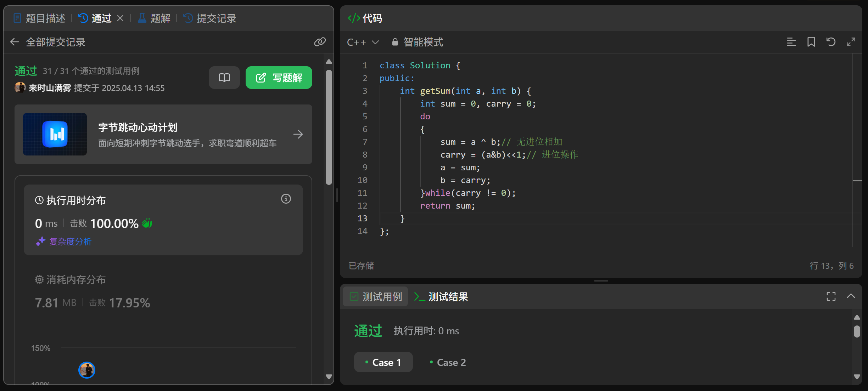Image resolution: width=868 pixels, height=391 pixels.
Task: Expand code editor to fullscreen
Action: click(x=851, y=42)
